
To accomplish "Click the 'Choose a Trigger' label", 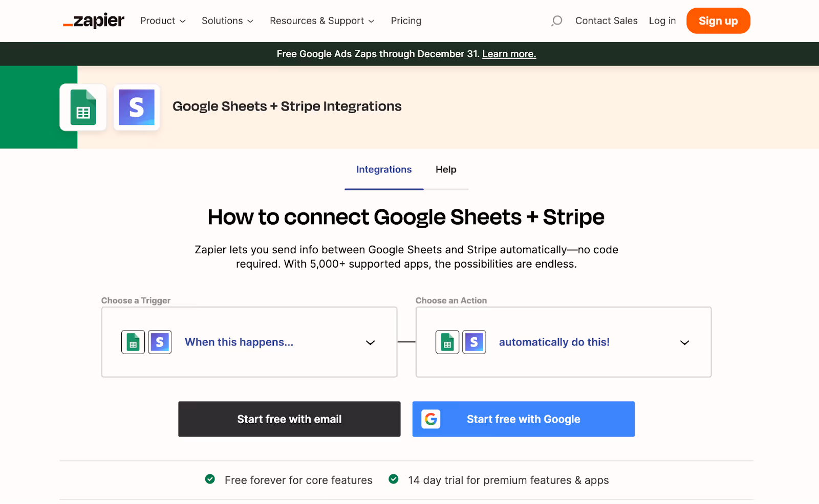I will [136, 301].
